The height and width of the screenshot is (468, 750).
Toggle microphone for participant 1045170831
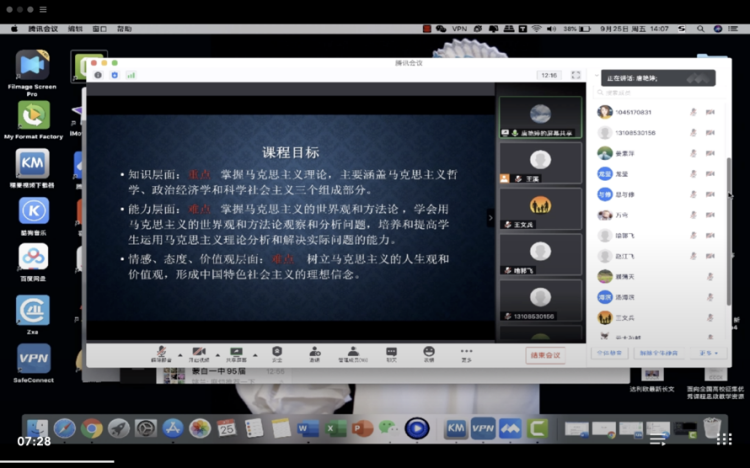coord(693,112)
